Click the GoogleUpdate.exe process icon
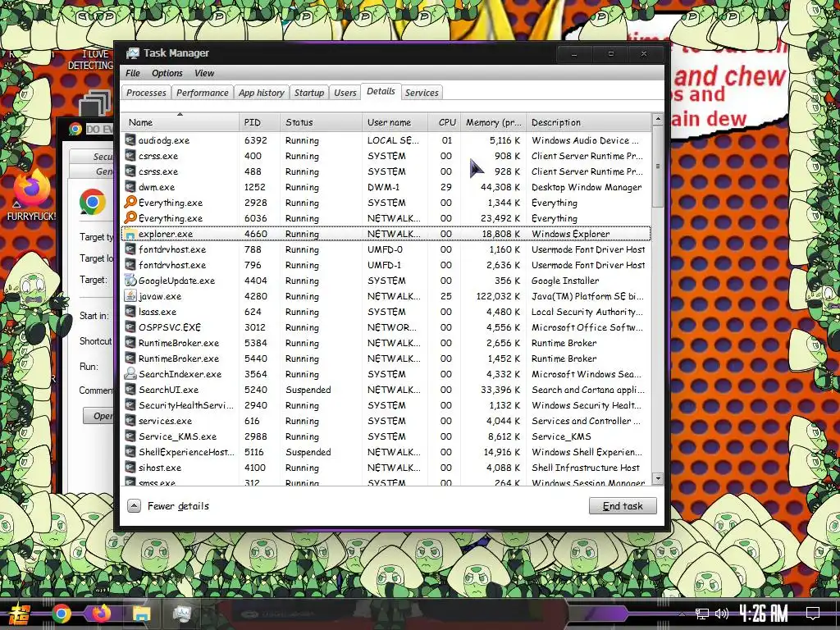The width and height of the screenshot is (840, 630). 130,281
